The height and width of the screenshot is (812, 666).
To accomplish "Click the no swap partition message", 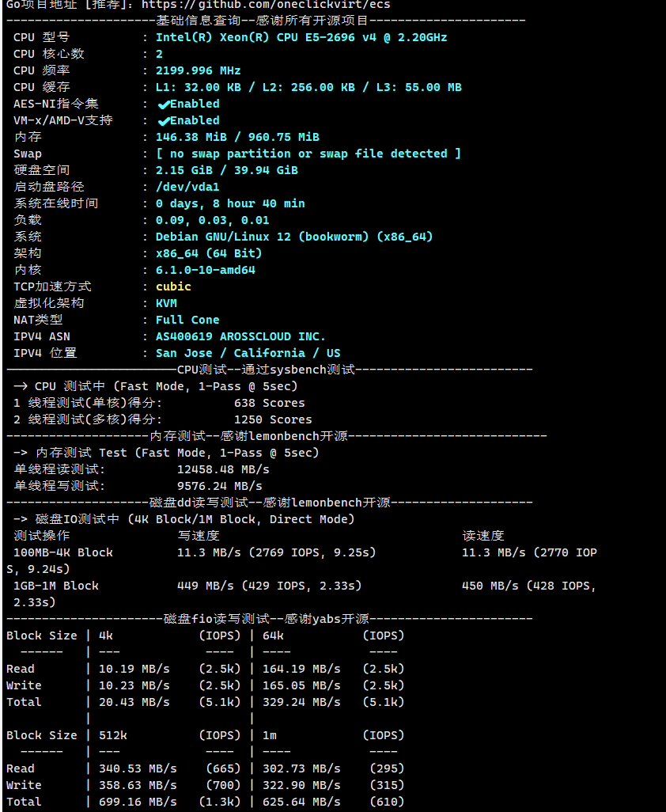I will [x=308, y=154].
